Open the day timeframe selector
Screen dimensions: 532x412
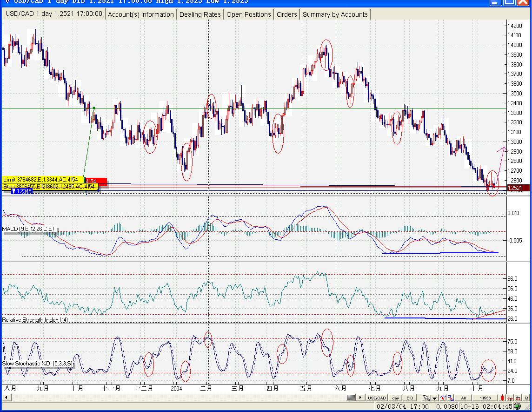tap(395, 398)
